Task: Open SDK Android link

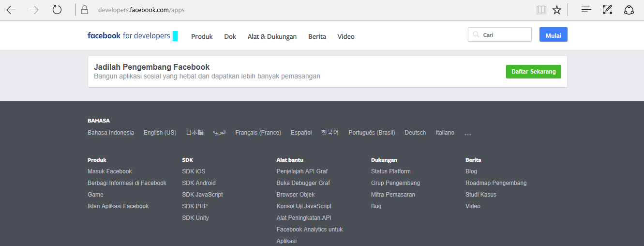Action: (199, 183)
